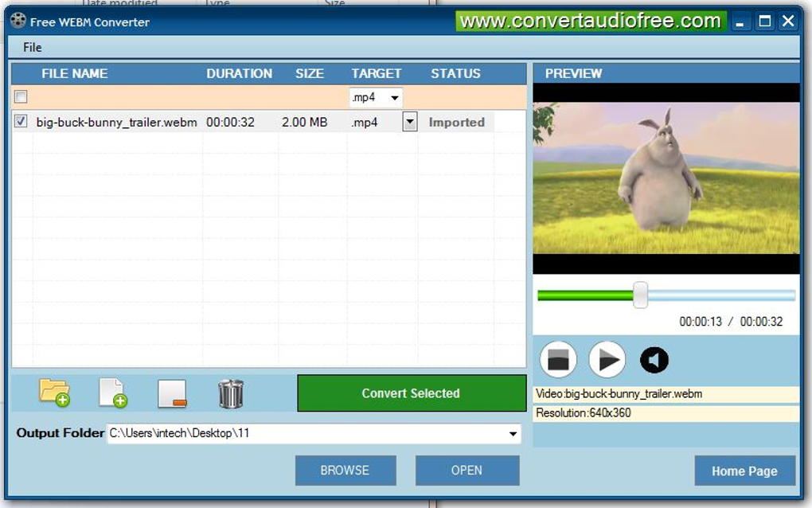
Task: Click the 2.00 MB size cell
Action: point(304,122)
